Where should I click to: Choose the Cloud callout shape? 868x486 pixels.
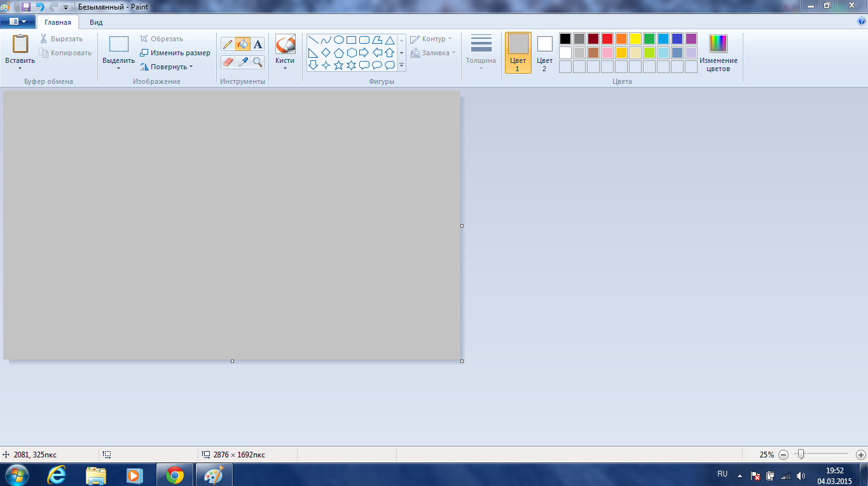[390, 65]
